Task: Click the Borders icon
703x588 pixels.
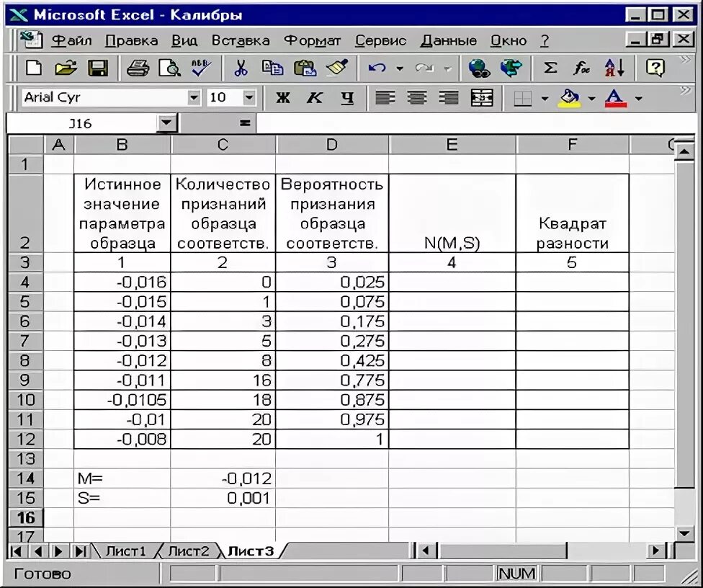Action: (522, 98)
